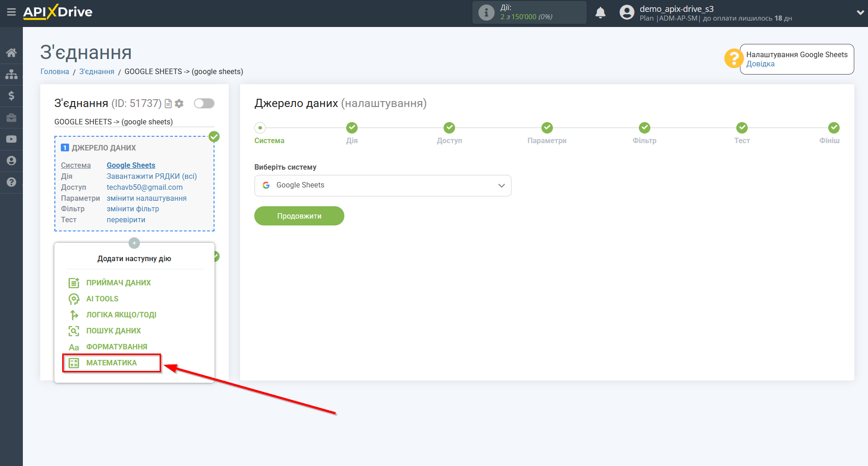Click the Дії usage counter box

(530, 12)
